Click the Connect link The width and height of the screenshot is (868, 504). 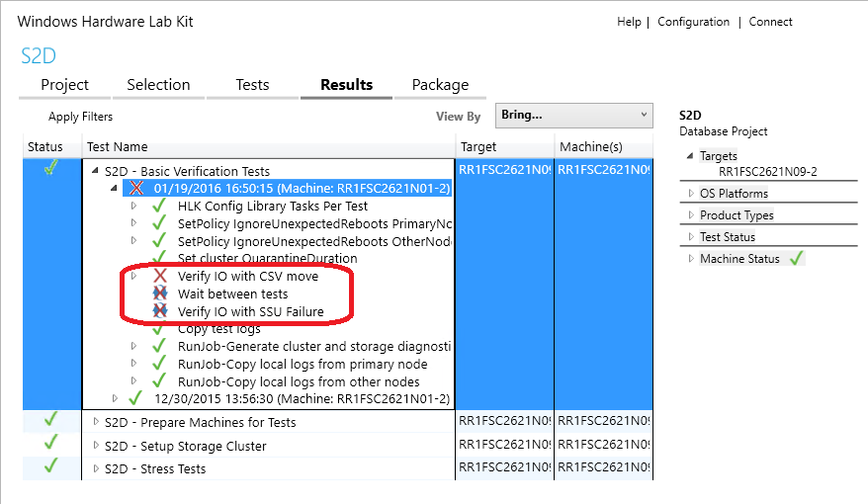point(770,22)
